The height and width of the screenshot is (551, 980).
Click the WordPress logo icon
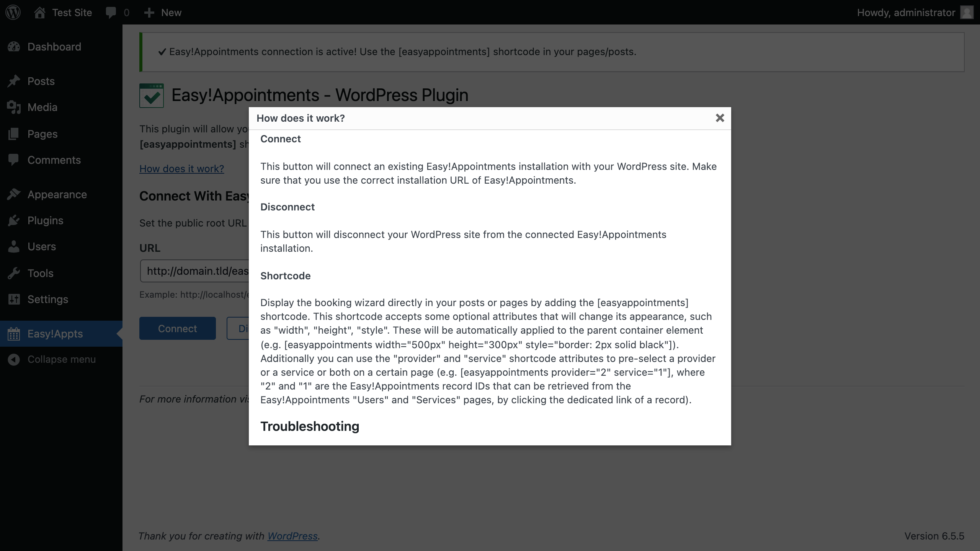tap(13, 11)
